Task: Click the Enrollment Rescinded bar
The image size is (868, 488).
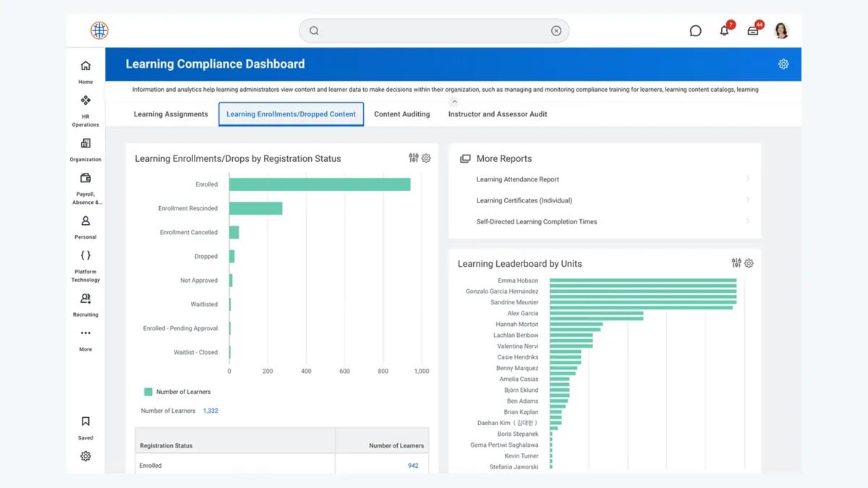Action: point(255,208)
